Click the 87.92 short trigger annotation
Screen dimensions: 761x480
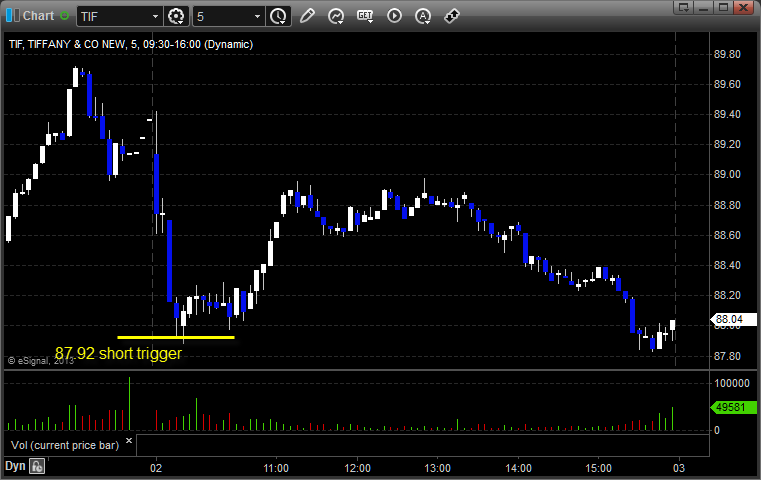click(x=118, y=353)
